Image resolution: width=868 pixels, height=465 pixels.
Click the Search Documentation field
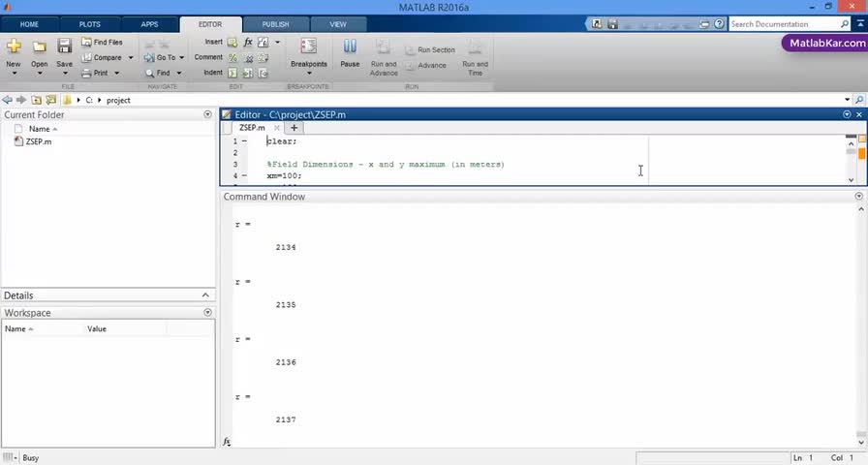tap(784, 24)
